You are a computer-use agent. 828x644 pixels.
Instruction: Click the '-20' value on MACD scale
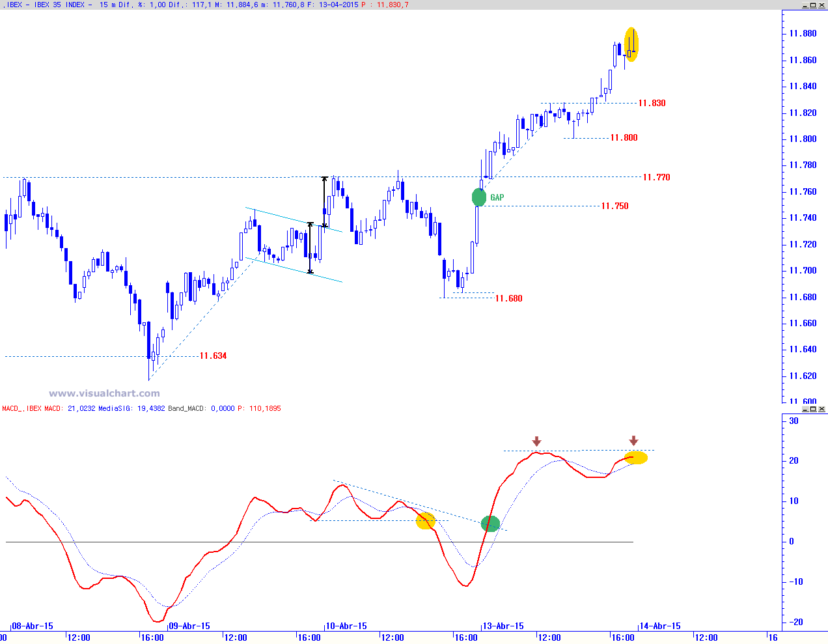tap(795, 622)
